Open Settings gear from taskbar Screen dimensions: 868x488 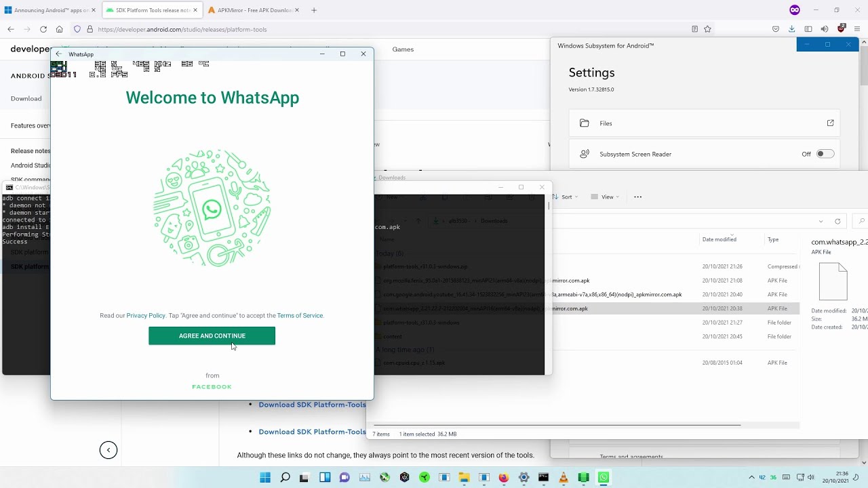tap(524, 477)
